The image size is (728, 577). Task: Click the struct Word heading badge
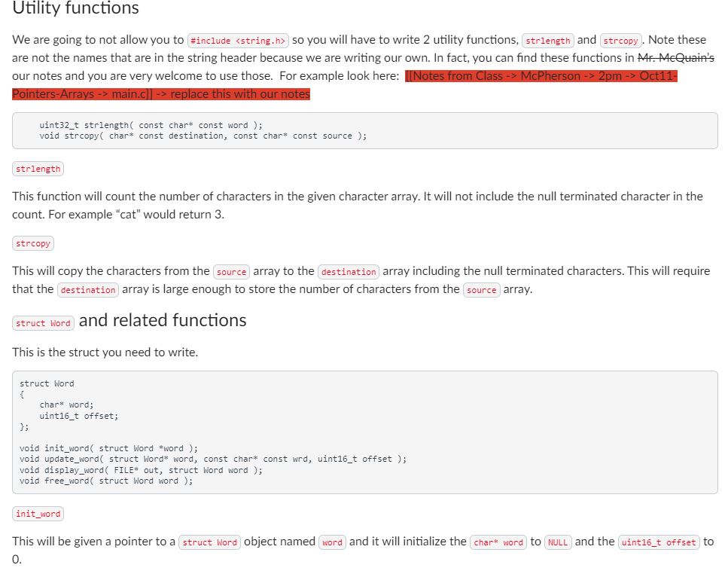pyautogui.click(x=42, y=322)
